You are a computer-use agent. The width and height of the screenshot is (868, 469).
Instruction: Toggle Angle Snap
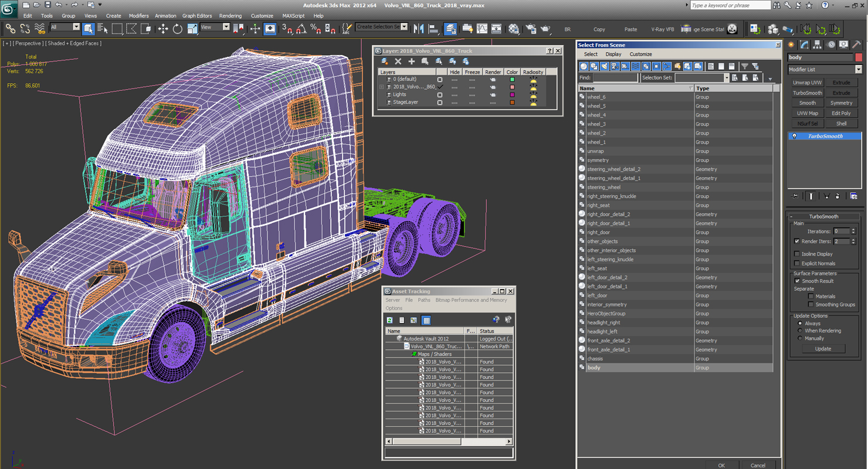coord(301,28)
